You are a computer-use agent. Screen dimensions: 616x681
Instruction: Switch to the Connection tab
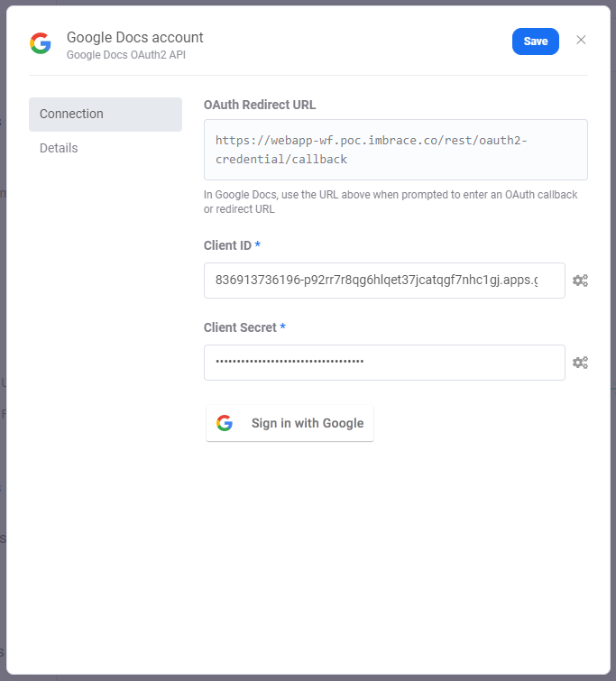[106, 115]
